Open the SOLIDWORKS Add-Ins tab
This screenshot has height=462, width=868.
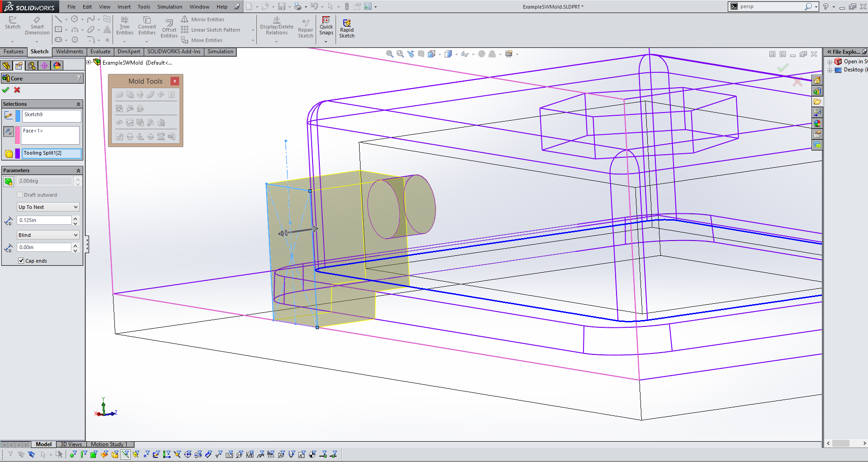click(x=174, y=52)
